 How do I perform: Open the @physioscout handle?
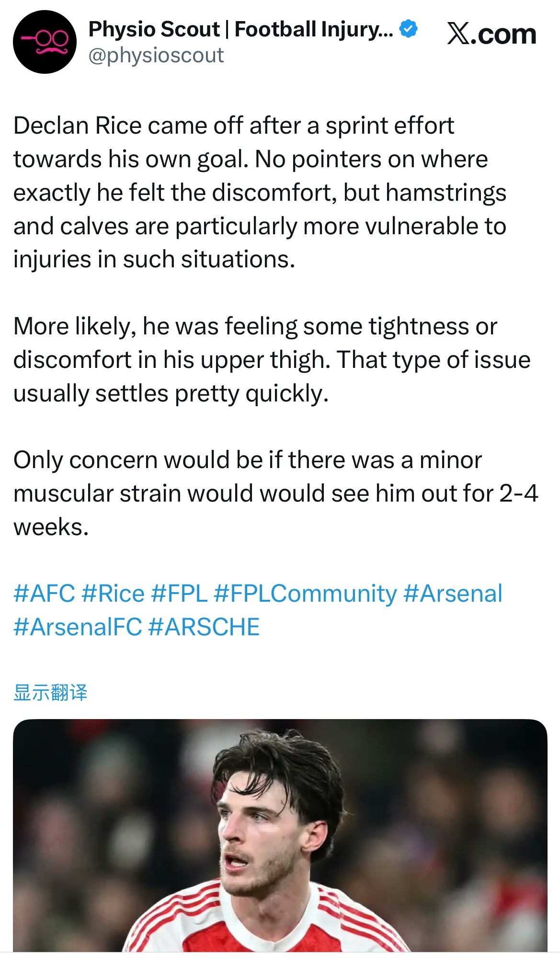(x=156, y=56)
